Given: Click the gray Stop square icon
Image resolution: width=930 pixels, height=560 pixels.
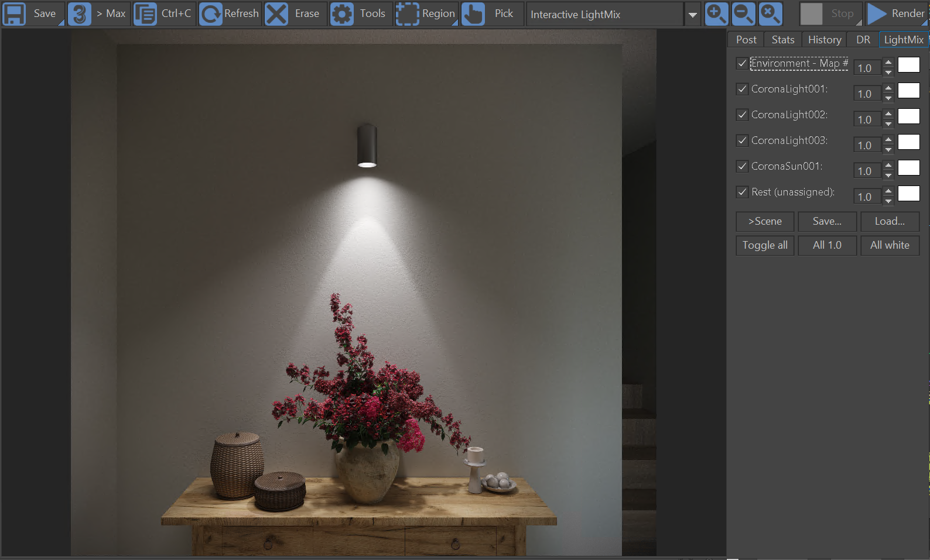Looking at the screenshot, I should point(811,14).
